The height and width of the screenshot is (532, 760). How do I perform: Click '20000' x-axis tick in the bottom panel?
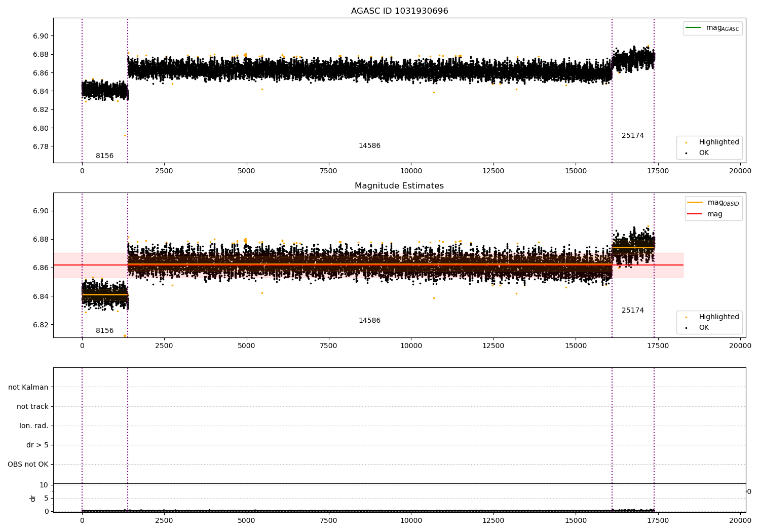tap(740, 521)
